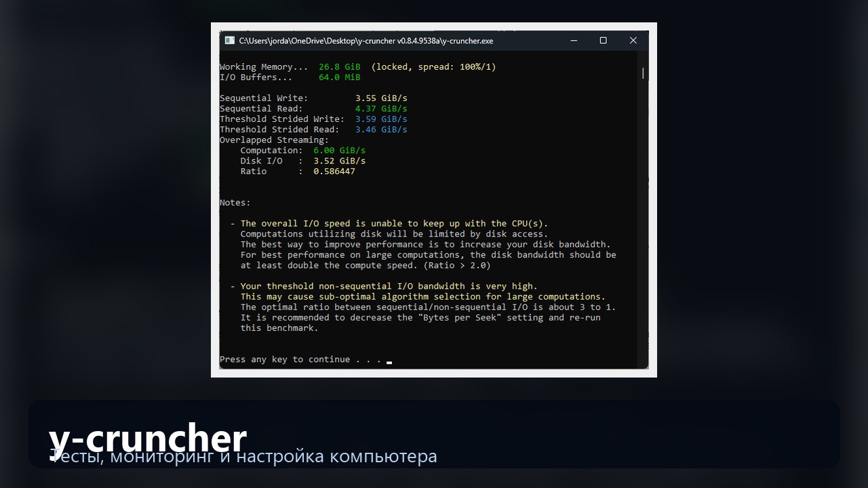Click the Russian subtitle under y-cruncher caption
Viewport: 868px width, 488px height.
pyautogui.click(x=243, y=456)
